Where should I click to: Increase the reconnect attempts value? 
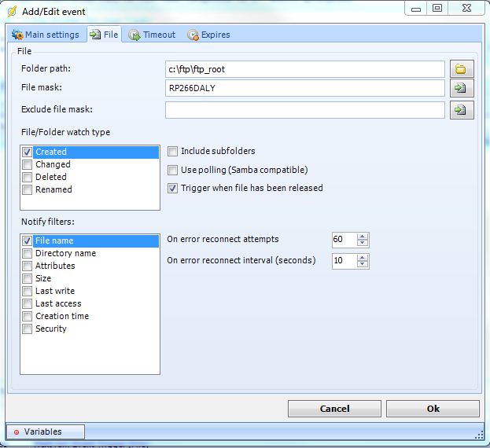click(x=362, y=237)
